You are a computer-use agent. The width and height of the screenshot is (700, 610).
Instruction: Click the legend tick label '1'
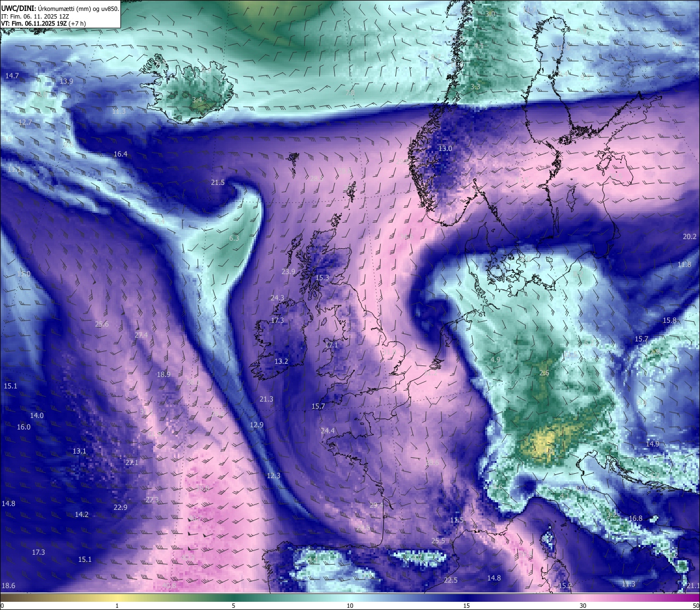coord(117,606)
